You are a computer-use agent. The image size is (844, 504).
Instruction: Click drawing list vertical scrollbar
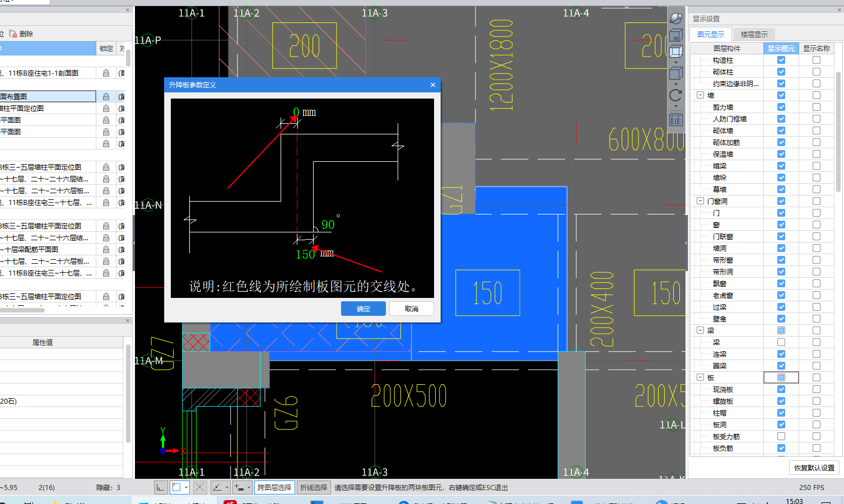[x=128, y=58]
